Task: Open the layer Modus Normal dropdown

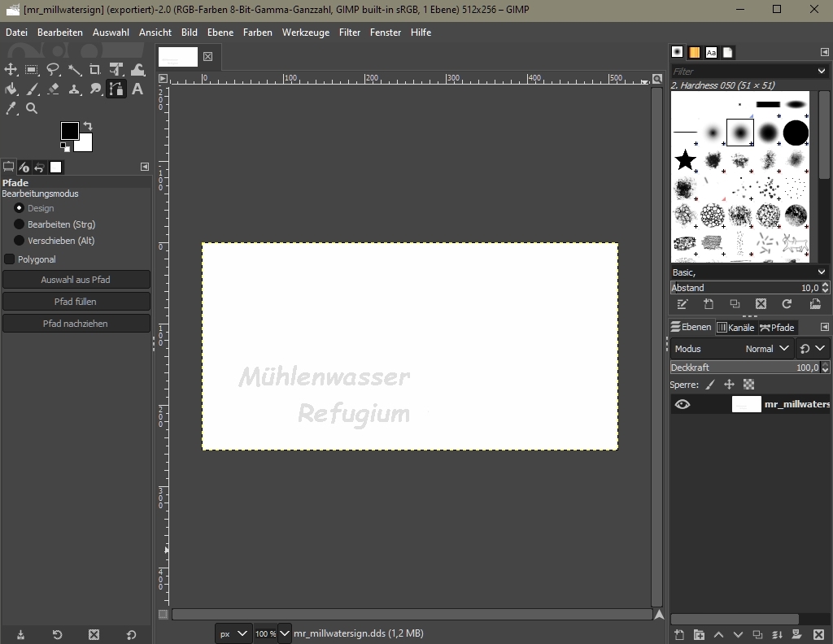Action: (767, 349)
